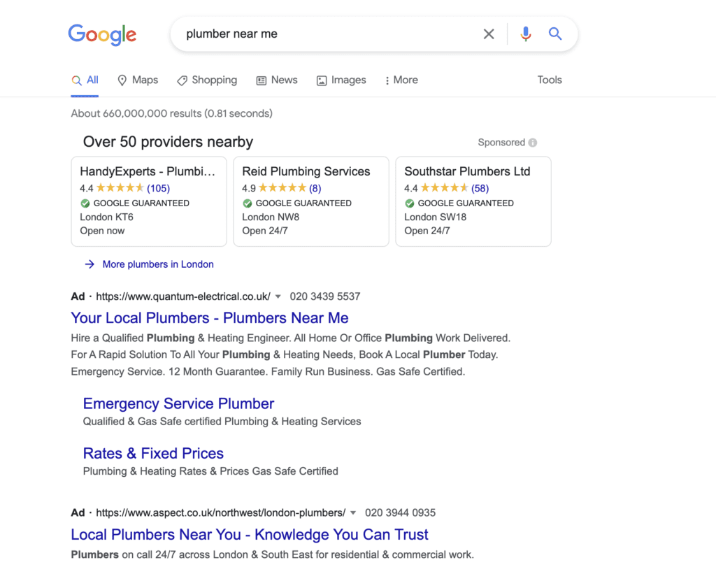Open Emergency Service Plumber sitelink
Screen dimensions: 716x588
(178, 403)
